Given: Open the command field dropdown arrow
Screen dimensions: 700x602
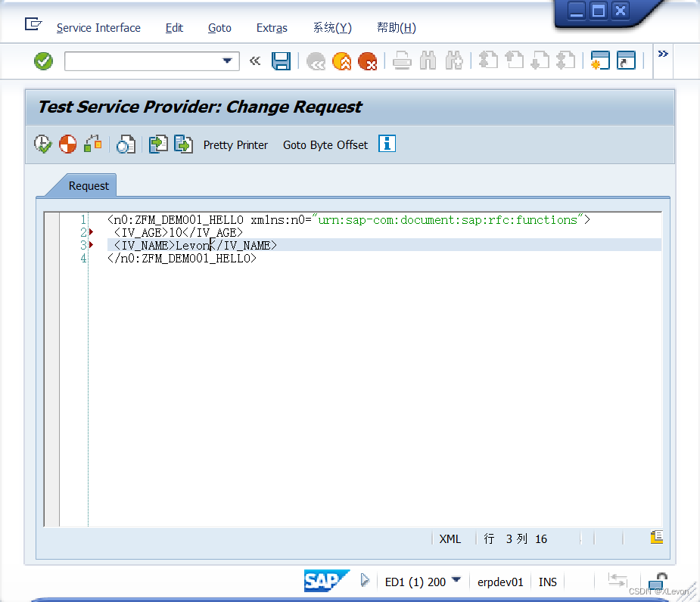Looking at the screenshot, I should (x=227, y=61).
